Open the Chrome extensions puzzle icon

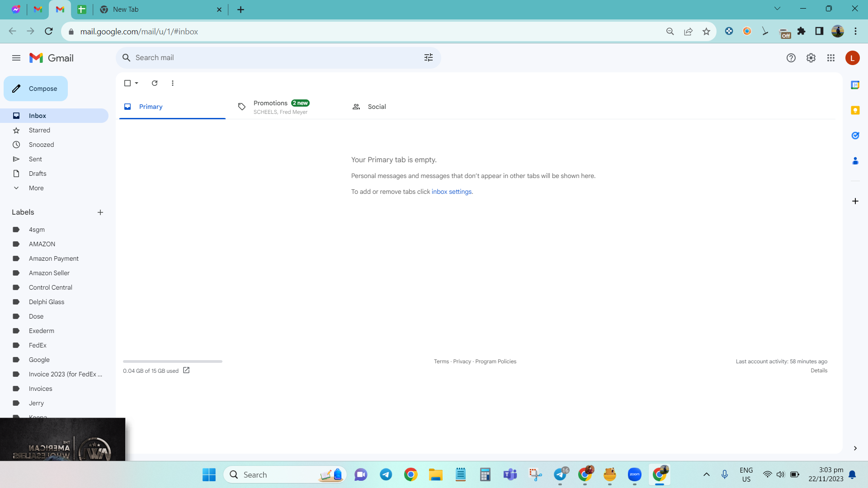tap(802, 31)
